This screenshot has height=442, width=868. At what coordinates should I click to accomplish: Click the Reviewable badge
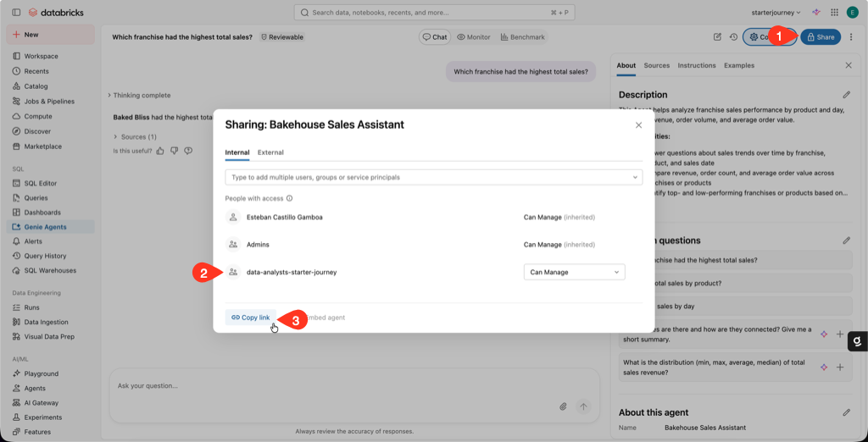(x=282, y=37)
